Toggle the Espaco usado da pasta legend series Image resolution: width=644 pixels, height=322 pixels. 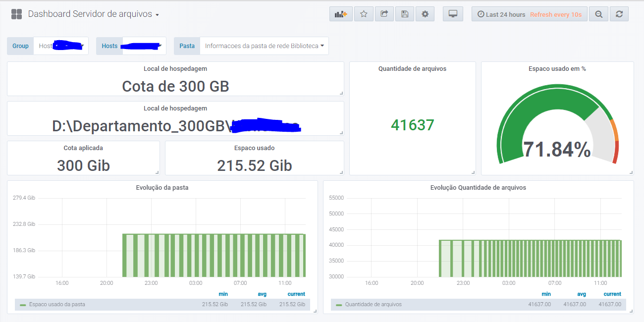[x=57, y=304]
